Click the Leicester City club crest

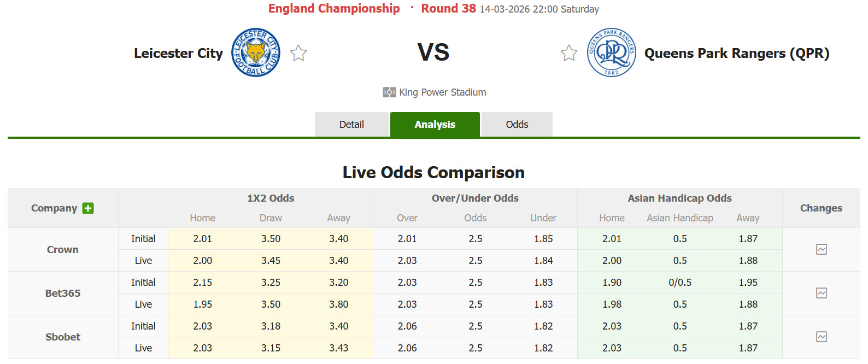(x=255, y=52)
